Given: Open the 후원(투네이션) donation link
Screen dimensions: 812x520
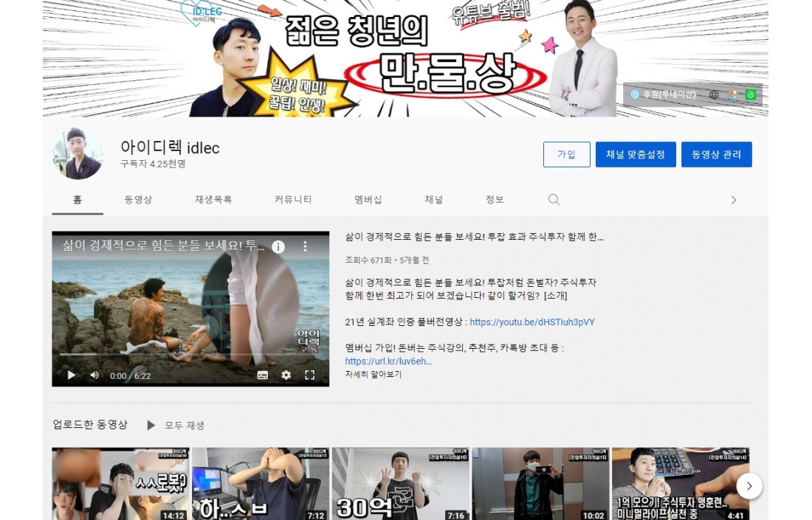Looking at the screenshot, I should 663,94.
